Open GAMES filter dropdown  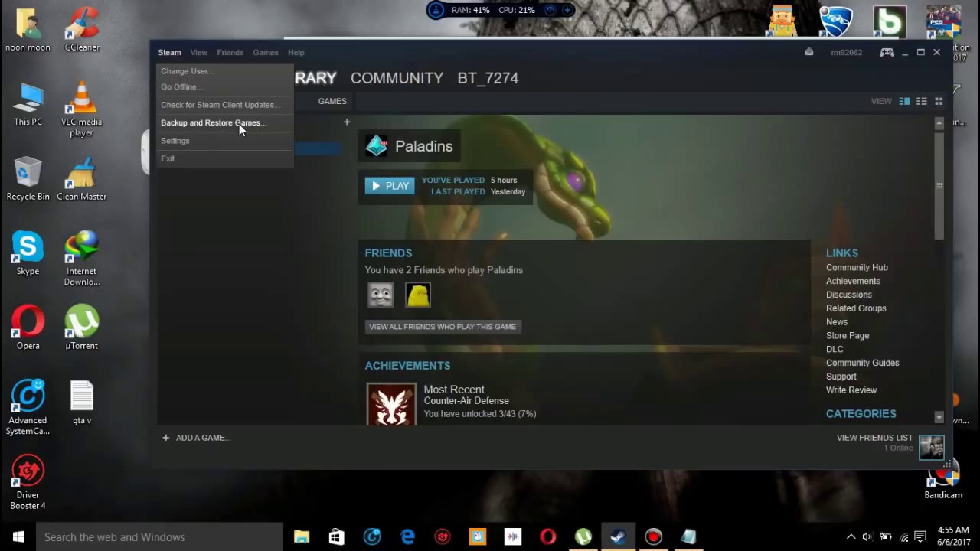coord(332,101)
